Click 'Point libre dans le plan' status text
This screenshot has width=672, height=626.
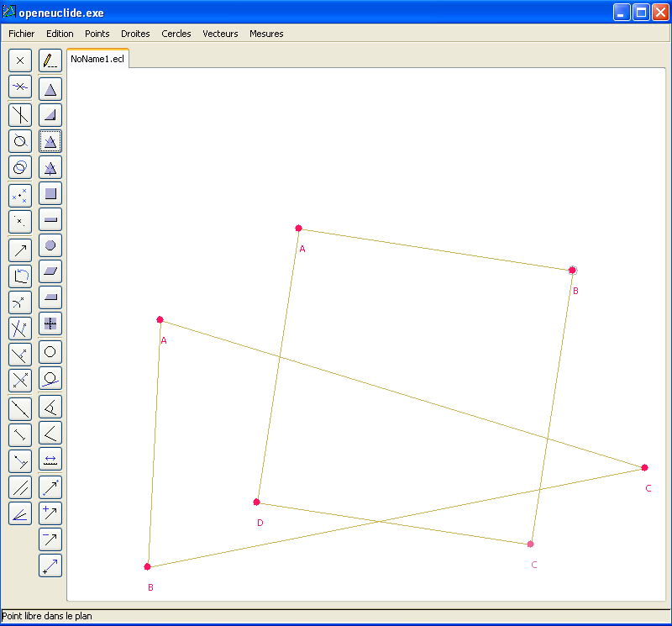(x=47, y=616)
